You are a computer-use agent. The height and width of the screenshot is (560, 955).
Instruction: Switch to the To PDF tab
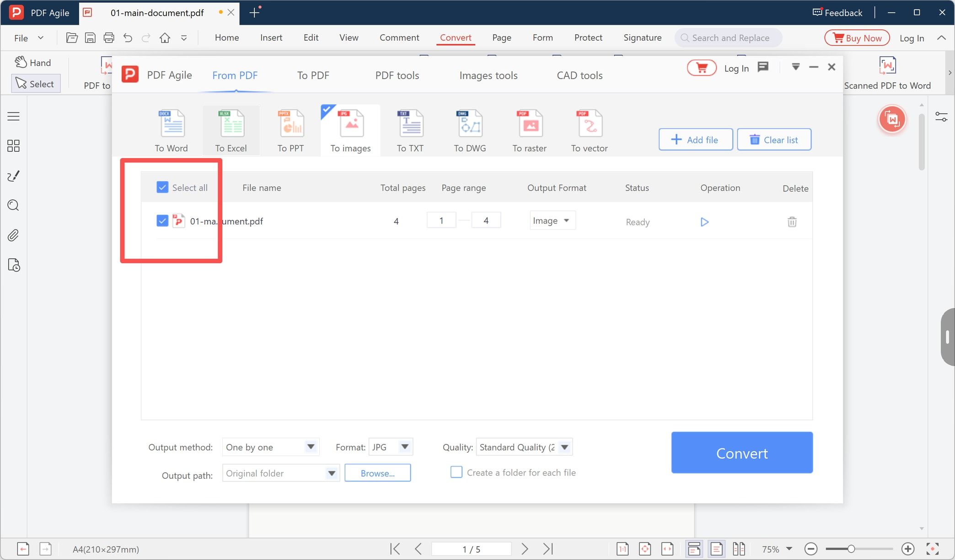[313, 75]
